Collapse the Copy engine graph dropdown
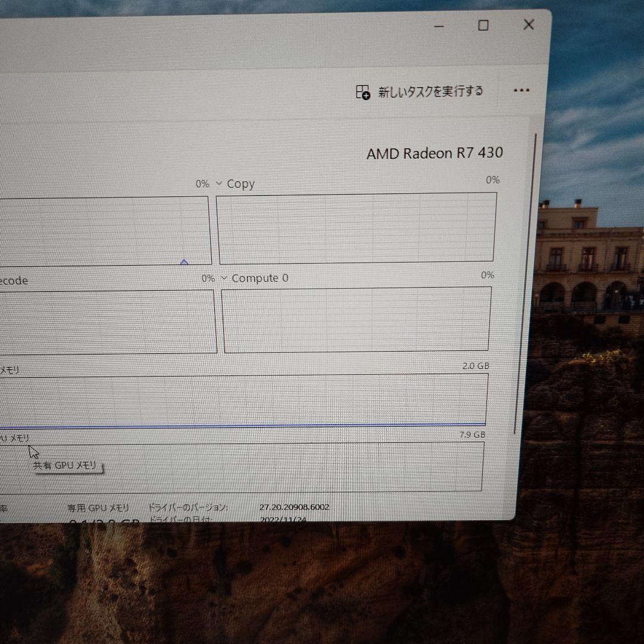This screenshot has width=644, height=644. (219, 184)
